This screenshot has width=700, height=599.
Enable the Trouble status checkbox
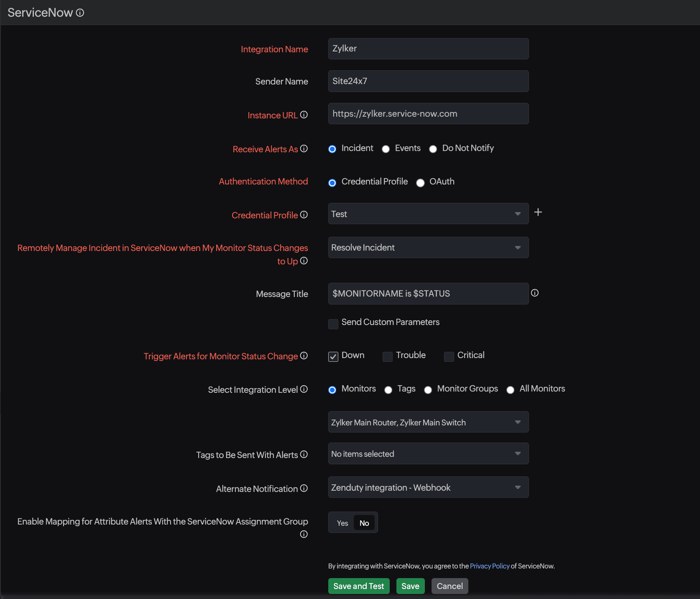tap(387, 356)
